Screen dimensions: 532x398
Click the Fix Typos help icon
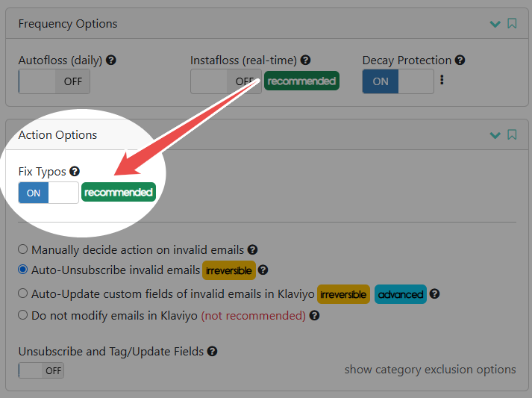pos(75,172)
